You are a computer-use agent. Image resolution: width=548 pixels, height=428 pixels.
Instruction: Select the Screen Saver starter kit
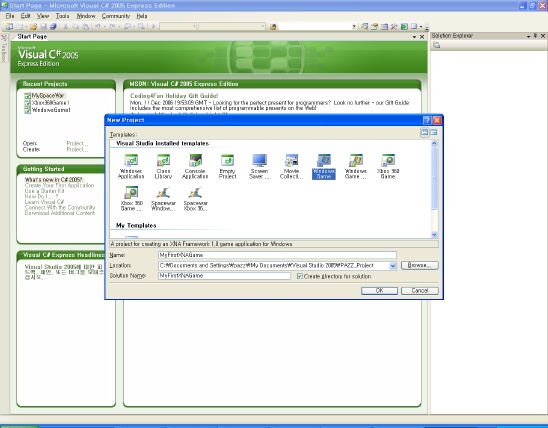[259, 167]
